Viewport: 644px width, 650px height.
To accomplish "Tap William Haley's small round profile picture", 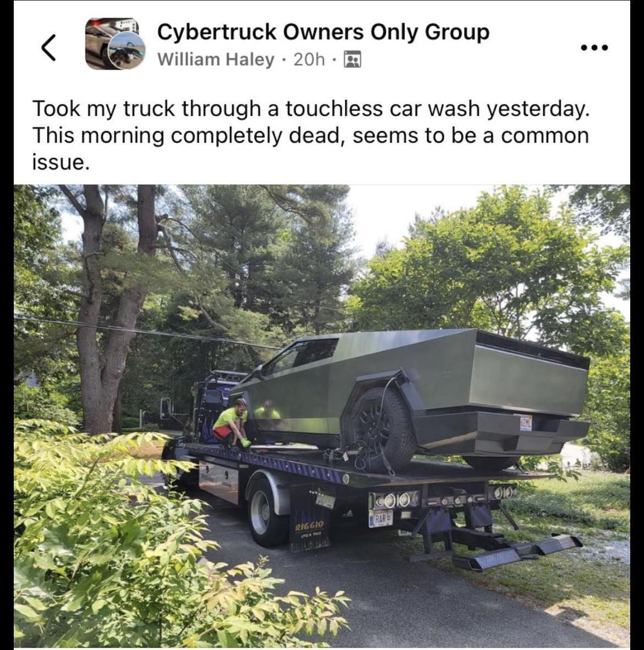I will (127, 51).
